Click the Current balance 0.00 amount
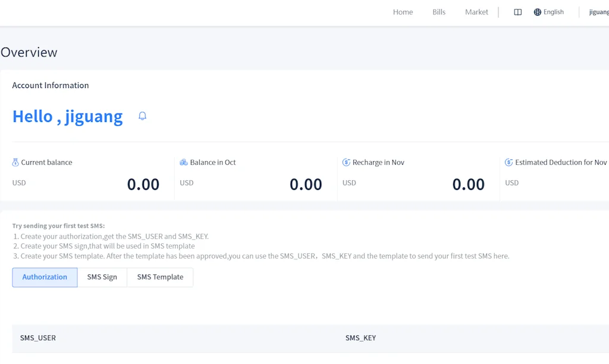This screenshot has width=609, height=364. tap(143, 184)
